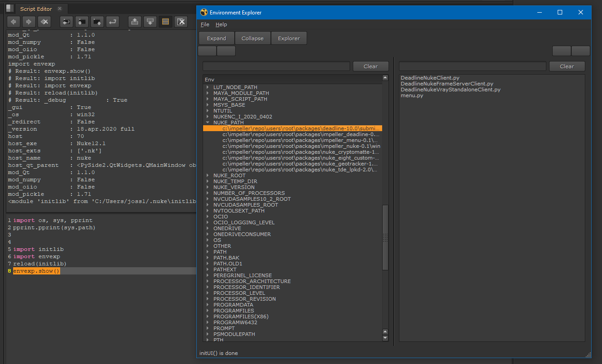This screenshot has width=602, height=364.
Task: Open the Help menu
Action: click(x=221, y=24)
